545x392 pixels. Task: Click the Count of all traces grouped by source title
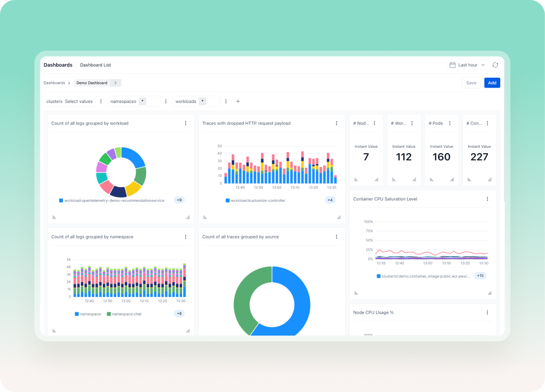click(x=241, y=237)
